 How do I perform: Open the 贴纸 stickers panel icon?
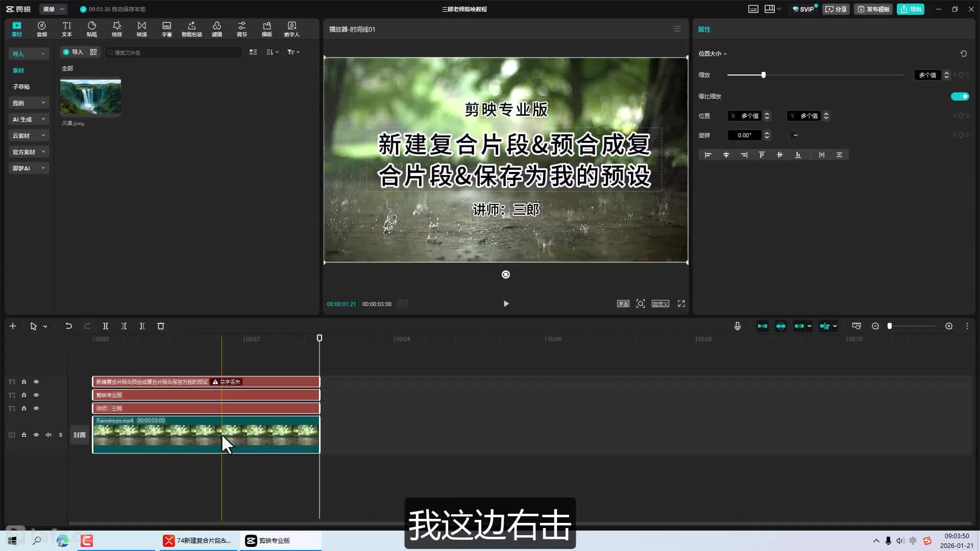pos(92,29)
